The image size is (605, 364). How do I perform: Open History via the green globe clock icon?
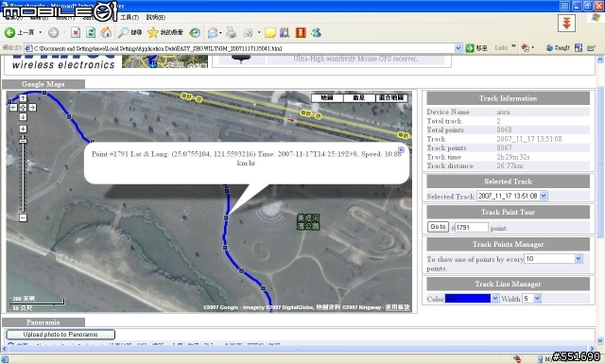pyautogui.click(x=195, y=33)
